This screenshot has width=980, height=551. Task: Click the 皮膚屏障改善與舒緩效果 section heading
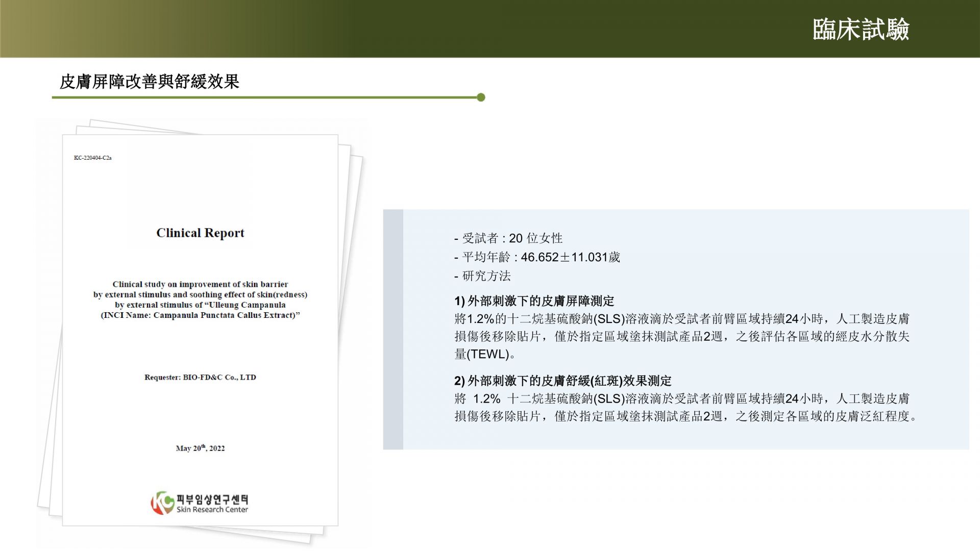tap(150, 82)
